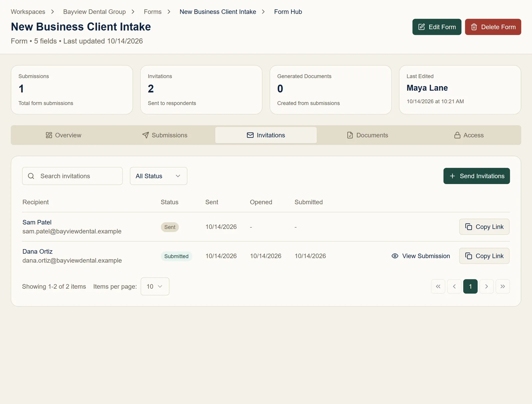The image size is (532, 404).
Task: Click the Edit Form pencil icon
Action: coord(421,27)
